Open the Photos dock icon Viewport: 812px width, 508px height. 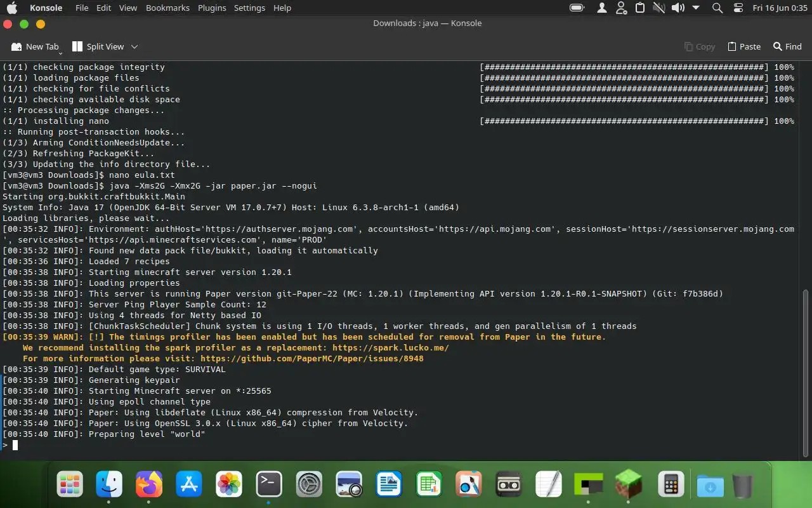[x=229, y=485]
